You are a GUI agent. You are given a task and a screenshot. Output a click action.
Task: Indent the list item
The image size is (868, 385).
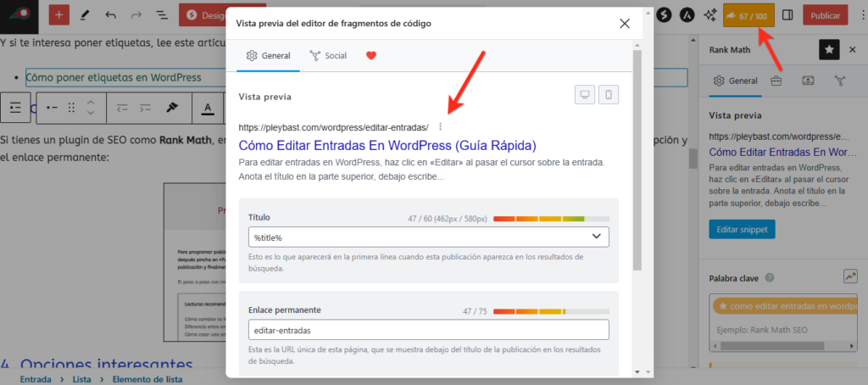[146, 108]
